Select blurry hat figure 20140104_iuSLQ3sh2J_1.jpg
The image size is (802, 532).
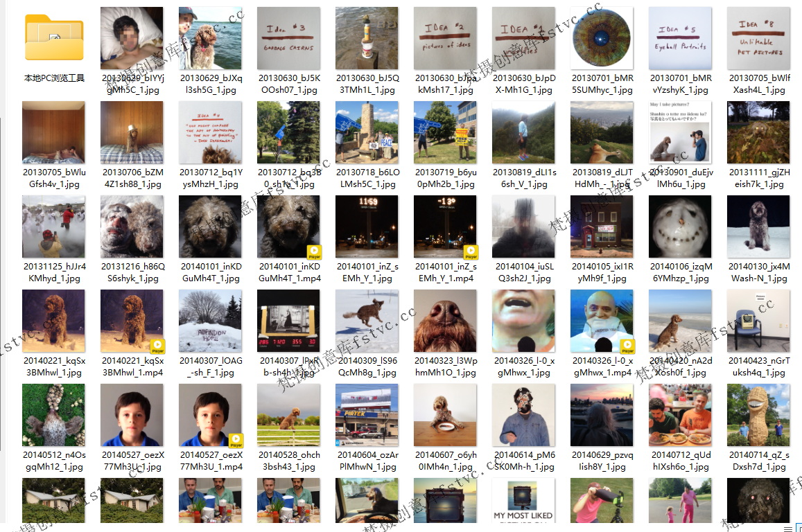tap(523, 227)
